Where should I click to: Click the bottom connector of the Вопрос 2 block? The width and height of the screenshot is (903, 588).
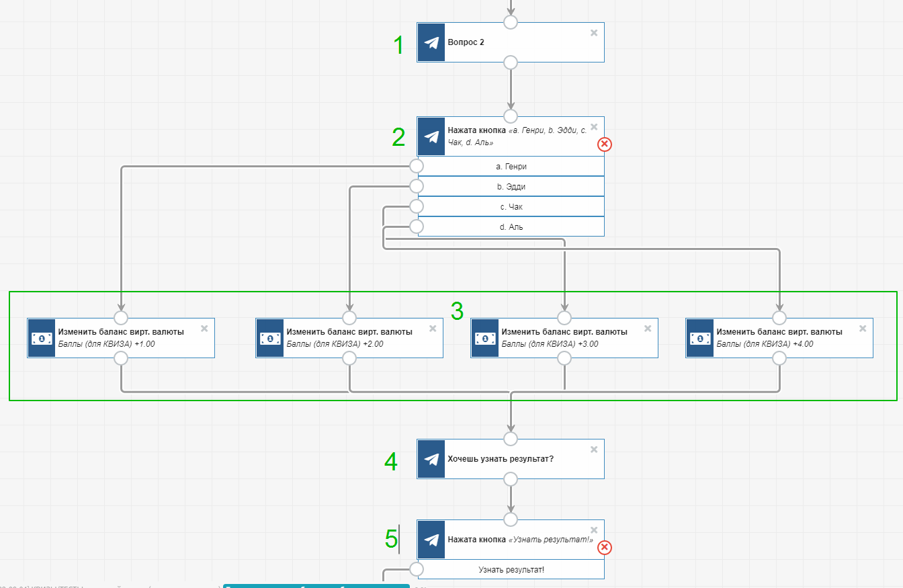pos(511,62)
